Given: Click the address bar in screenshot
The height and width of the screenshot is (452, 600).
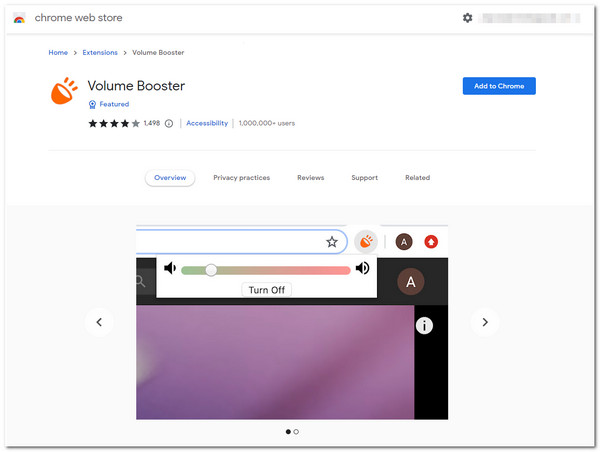Looking at the screenshot, I should [241, 242].
